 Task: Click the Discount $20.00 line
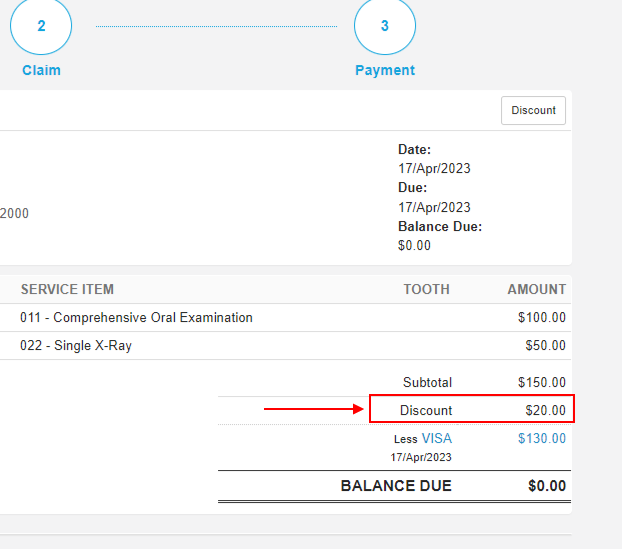click(x=472, y=410)
